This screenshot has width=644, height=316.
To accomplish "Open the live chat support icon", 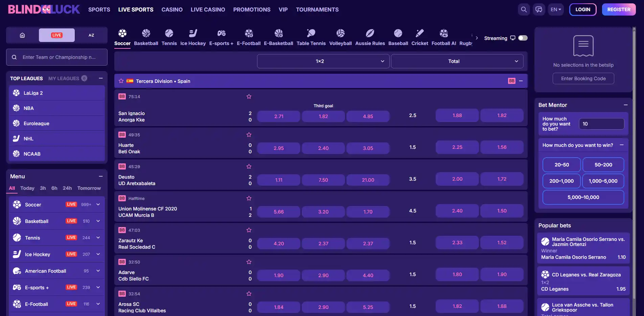I will [539, 9].
